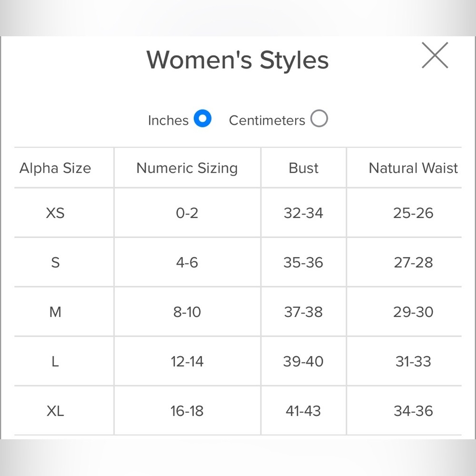Switch units to Centimeters radio button

pyautogui.click(x=319, y=119)
